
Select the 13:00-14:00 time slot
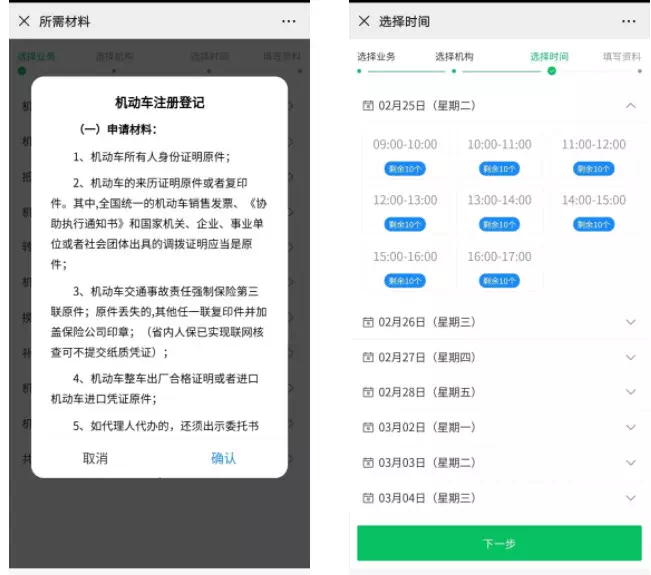(499, 211)
